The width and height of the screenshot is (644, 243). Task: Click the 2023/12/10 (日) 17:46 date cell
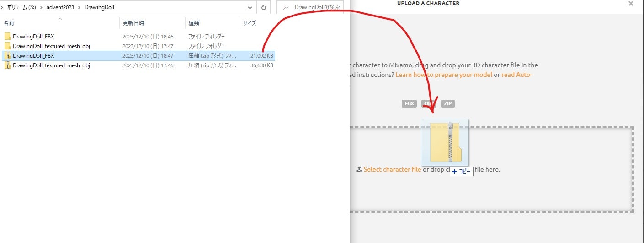pyautogui.click(x=148, y=65)
